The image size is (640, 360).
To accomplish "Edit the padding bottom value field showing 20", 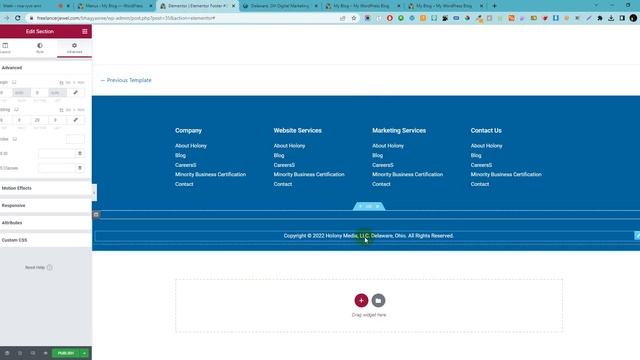I will (39, 120).
